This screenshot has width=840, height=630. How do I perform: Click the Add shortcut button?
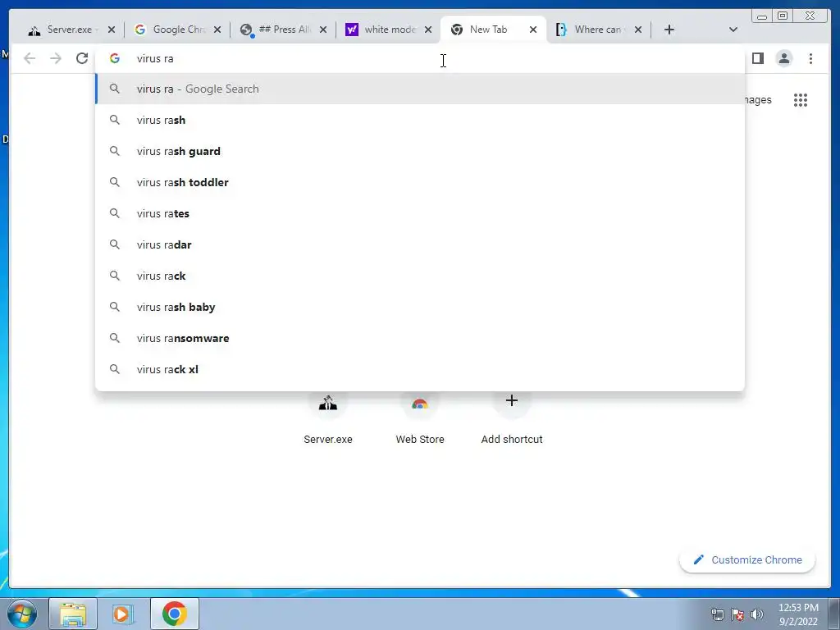512,418
